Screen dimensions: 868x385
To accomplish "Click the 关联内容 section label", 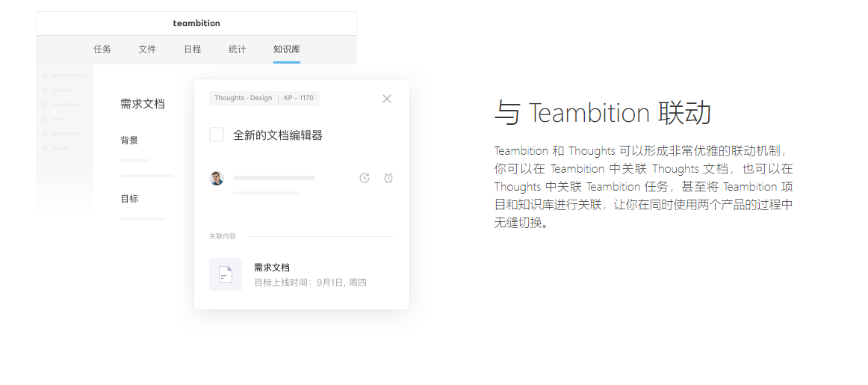I will click(x=223, y=236).
